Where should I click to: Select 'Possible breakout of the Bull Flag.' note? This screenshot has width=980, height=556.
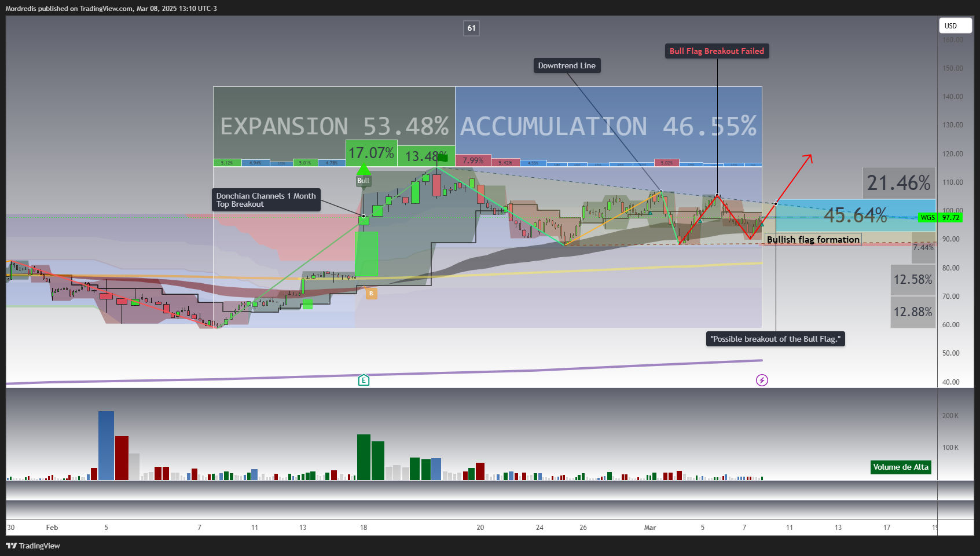coord(776,339)
